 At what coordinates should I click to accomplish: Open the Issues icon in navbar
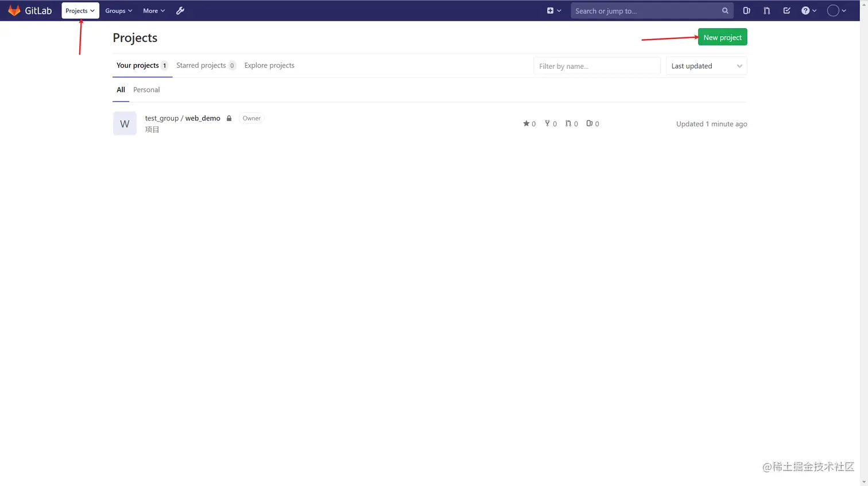click(746, 11)
